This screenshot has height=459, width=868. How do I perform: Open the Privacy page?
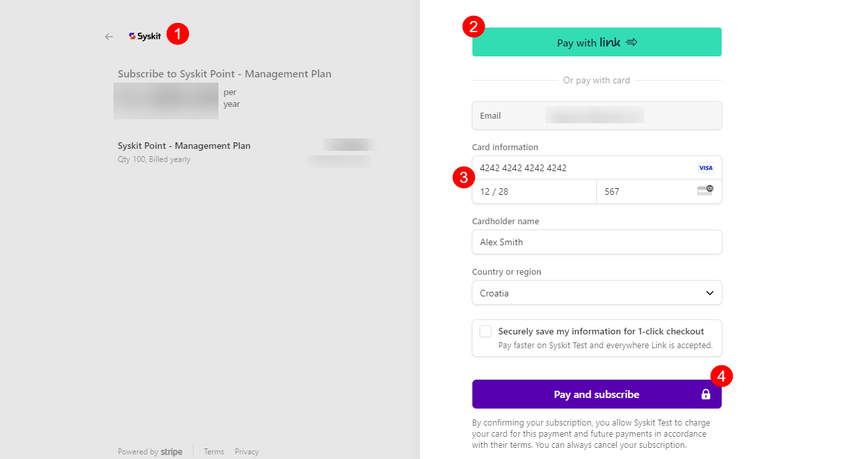point(247,451)
